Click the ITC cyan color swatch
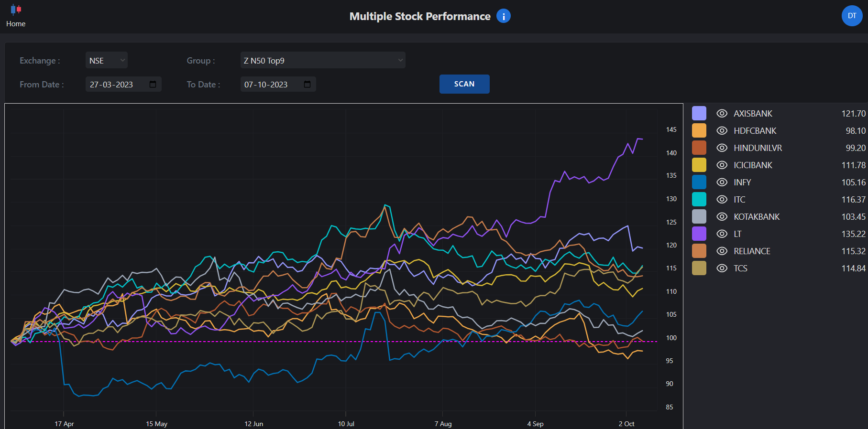The image size is (868, 429). tap(699, 199)
